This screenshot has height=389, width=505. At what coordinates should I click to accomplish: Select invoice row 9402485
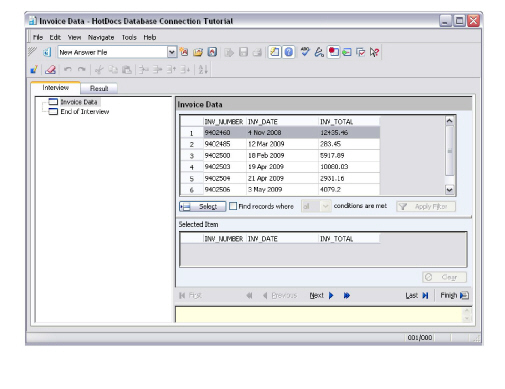coord(280,144)
